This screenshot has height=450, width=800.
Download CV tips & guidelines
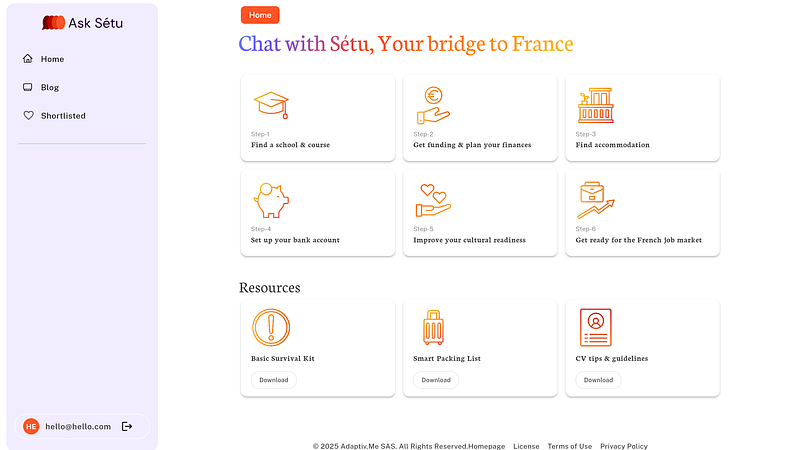pos(598,380)
